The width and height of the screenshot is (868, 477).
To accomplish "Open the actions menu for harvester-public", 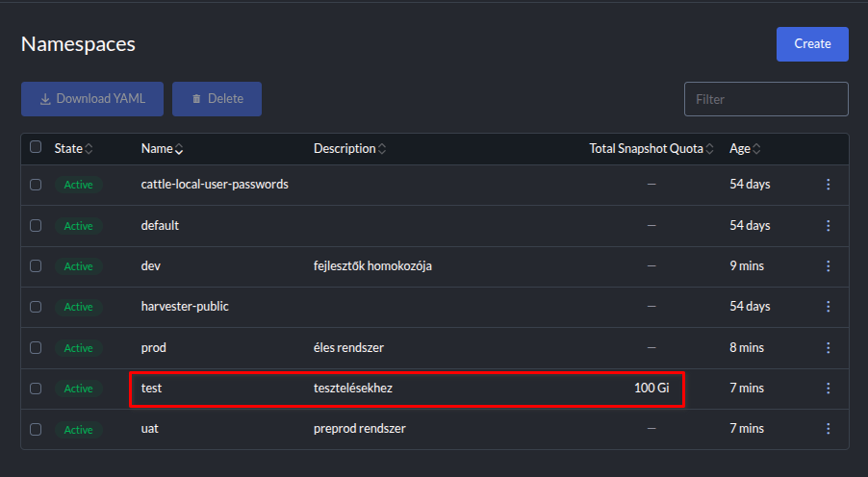I will point(828,307).
